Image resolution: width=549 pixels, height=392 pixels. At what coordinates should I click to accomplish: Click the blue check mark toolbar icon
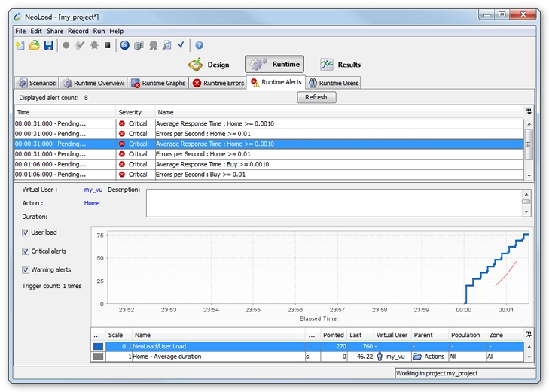[x=181, y=45]
